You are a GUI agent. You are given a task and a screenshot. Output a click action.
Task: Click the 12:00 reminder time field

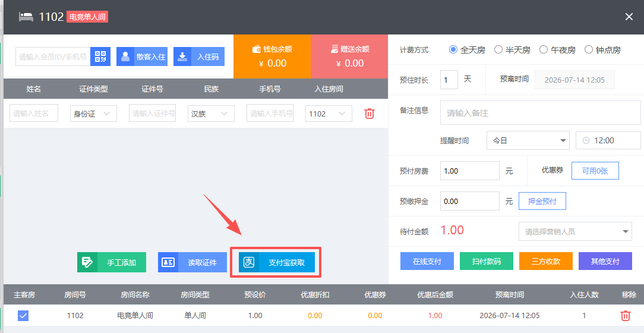click(x=608, y=140)
